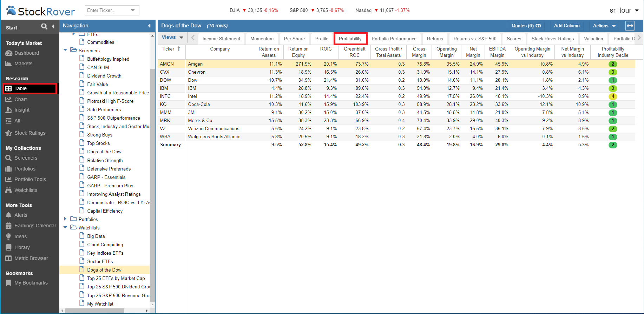Select the Table view in Research
Viewport: 644px width, 314px height.
coord(30,88)
